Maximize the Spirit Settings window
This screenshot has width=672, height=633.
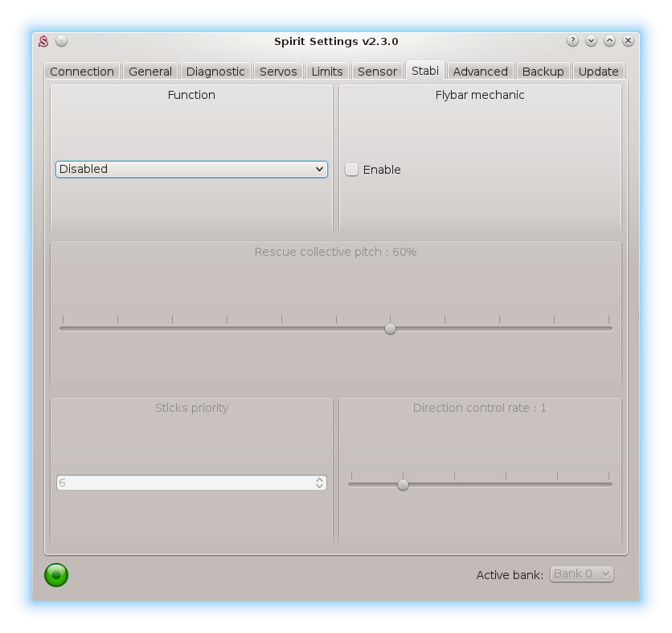pos(609,41)
